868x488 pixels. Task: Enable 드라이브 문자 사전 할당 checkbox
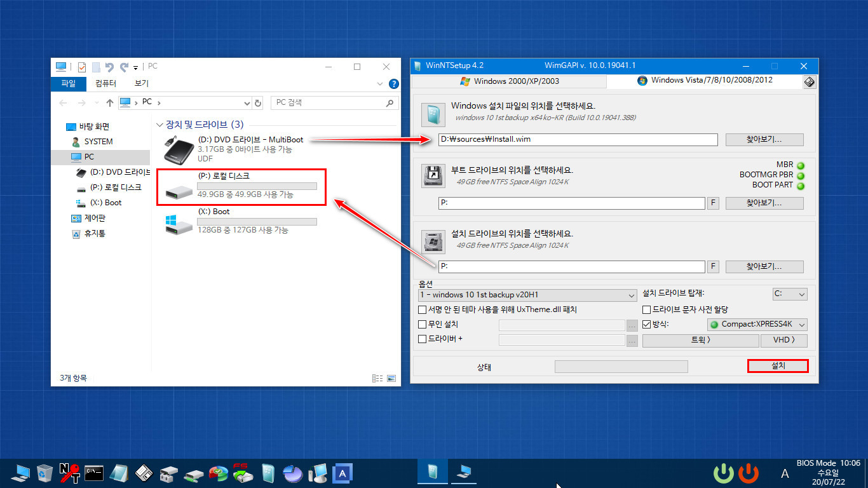[x=646, y=309]
